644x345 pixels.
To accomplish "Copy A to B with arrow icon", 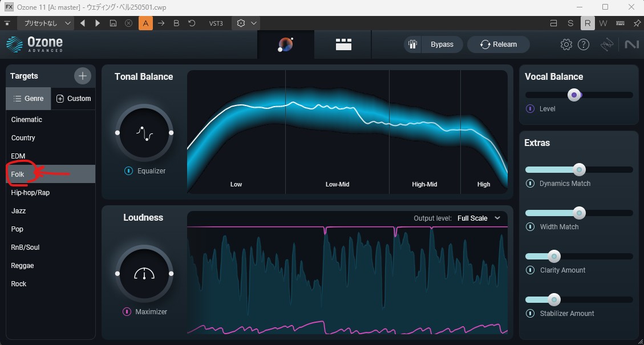I will (161, 23).
